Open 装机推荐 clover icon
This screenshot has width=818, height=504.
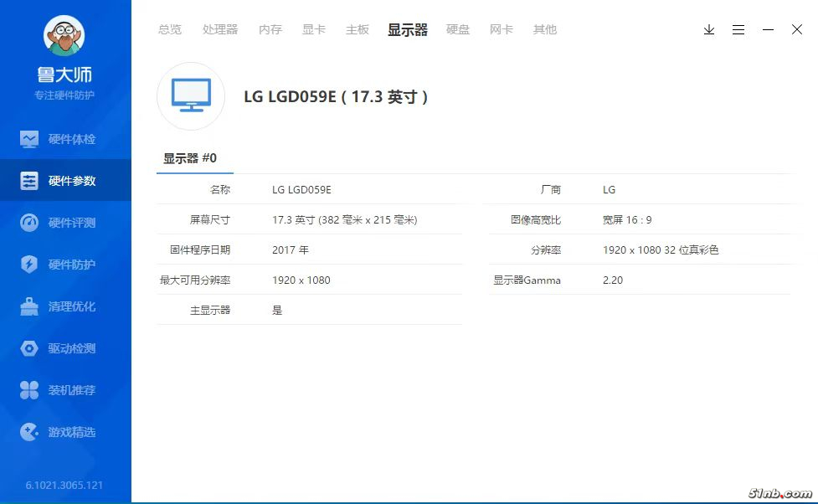(x=29, y=390)
